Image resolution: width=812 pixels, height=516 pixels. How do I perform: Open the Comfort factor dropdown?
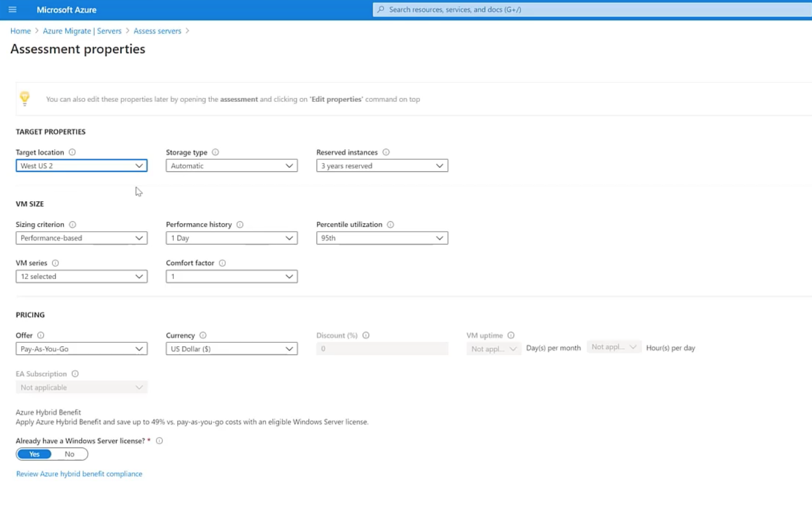[232, 277]
